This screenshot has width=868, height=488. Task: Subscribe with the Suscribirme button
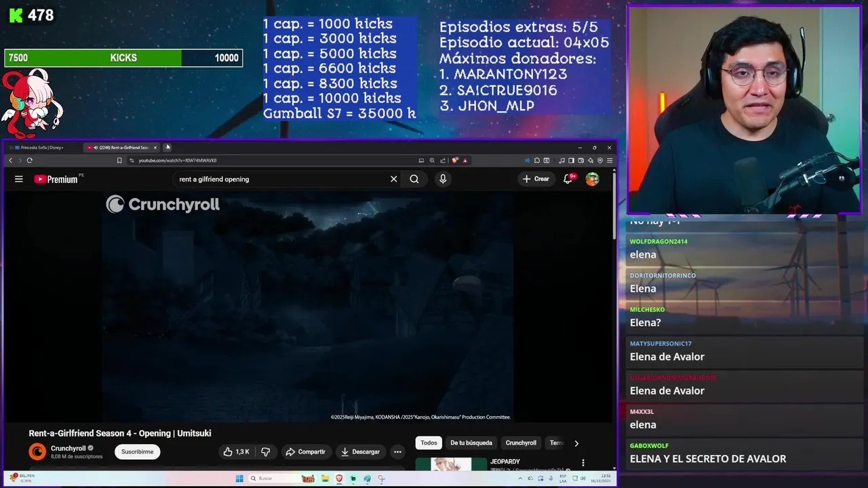tap(137, 451)
